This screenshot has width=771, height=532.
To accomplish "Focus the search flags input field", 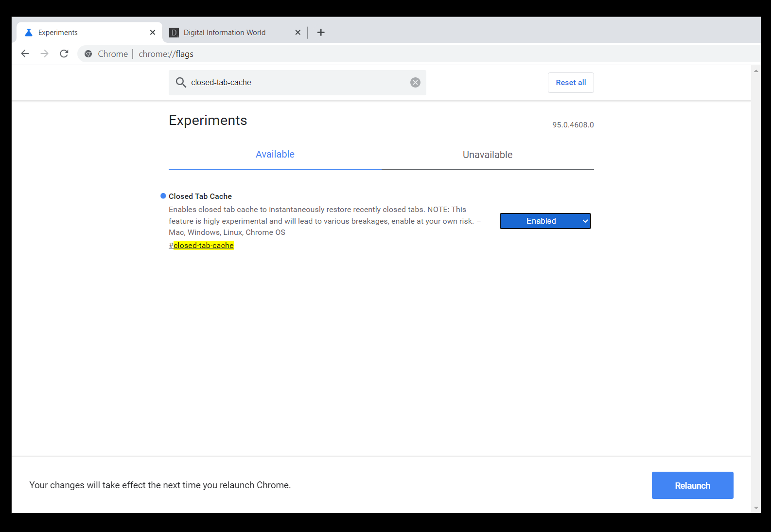I will click(298, 83).
